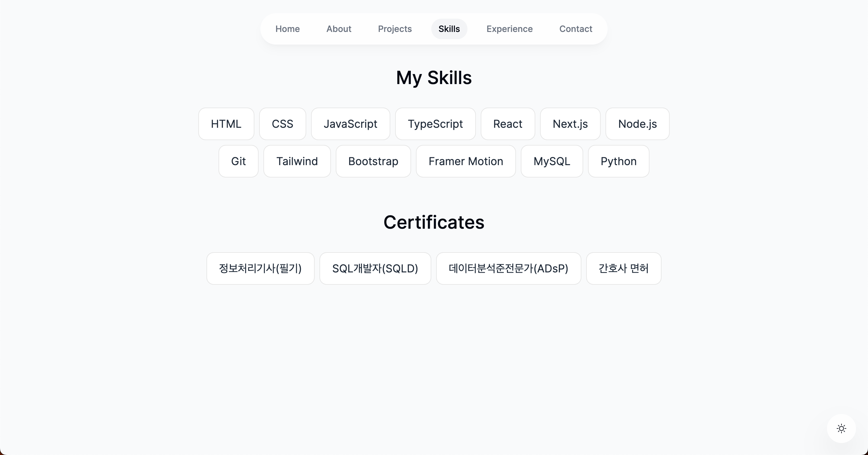The image size is (868, 455).
Task: Click the 데이터분석준전문가(ADsP) certificate badge
Action: tap(508, 268)
